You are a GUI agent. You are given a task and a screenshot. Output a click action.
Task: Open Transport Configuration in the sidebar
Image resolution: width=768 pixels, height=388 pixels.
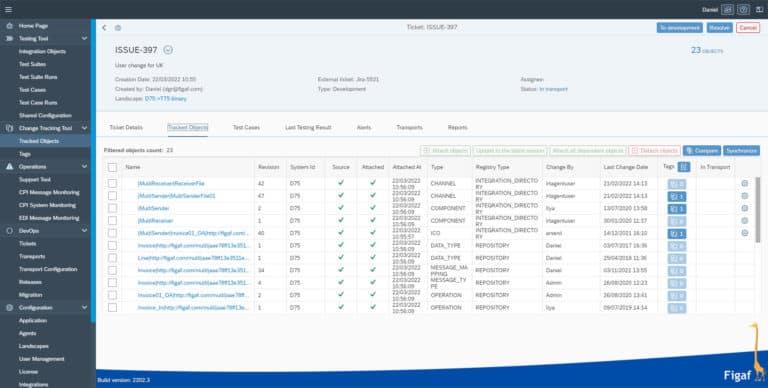click(48, 269)
